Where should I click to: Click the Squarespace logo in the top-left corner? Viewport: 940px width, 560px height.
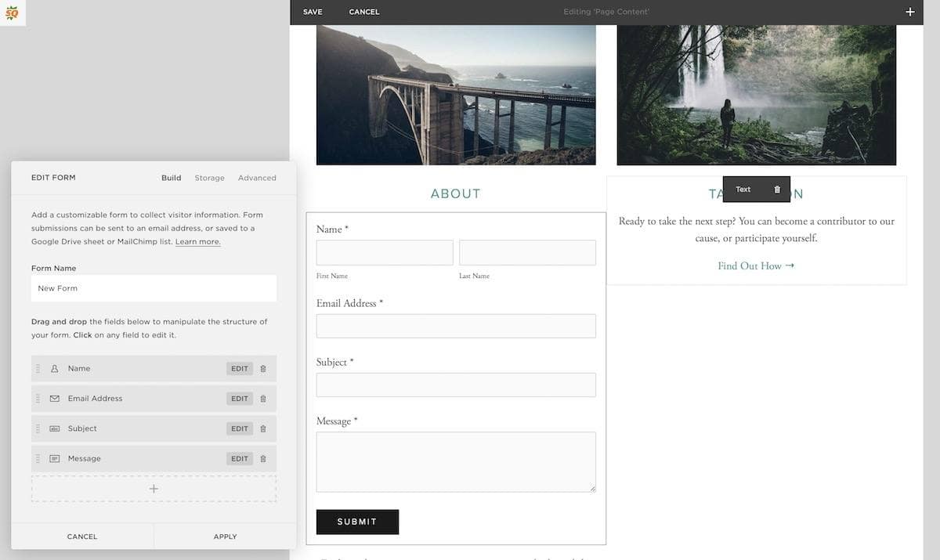(13, 13)
